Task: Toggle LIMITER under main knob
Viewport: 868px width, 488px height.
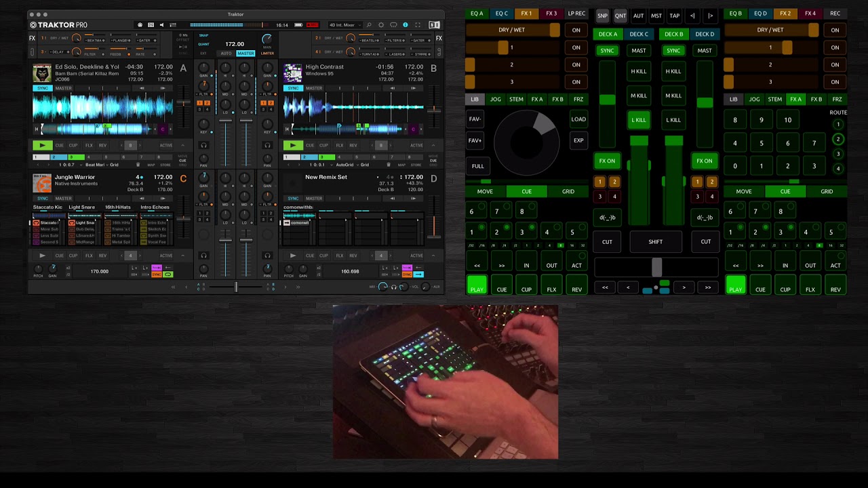Action: pyautogui.click(x=267, y=54)
